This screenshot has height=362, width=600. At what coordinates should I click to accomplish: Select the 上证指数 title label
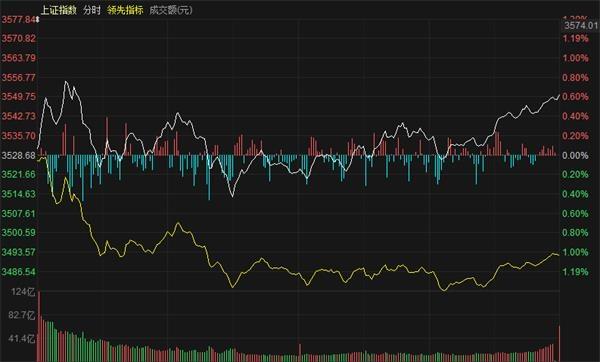click(59, 10)
